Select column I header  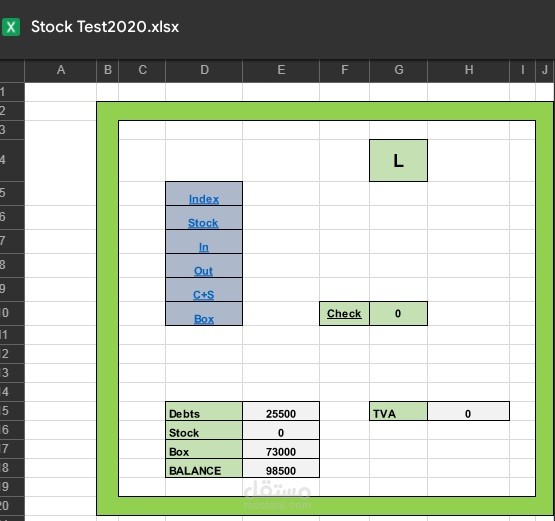[x=522, y=70]
